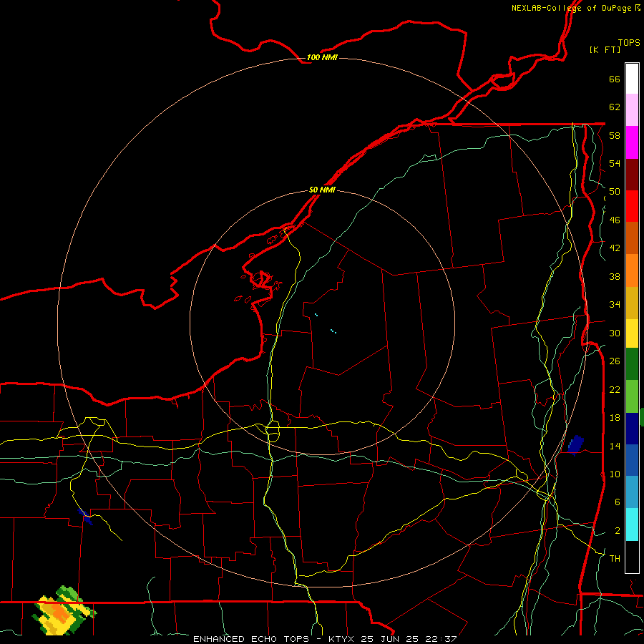Click the cyan echo dots near radar center

pyautogui.click(x=333, y=331)
